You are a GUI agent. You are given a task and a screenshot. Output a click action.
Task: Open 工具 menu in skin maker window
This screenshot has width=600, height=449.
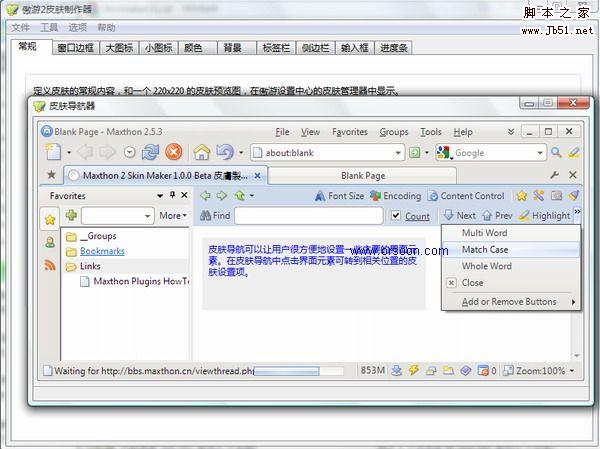click(x=49, y=28)
